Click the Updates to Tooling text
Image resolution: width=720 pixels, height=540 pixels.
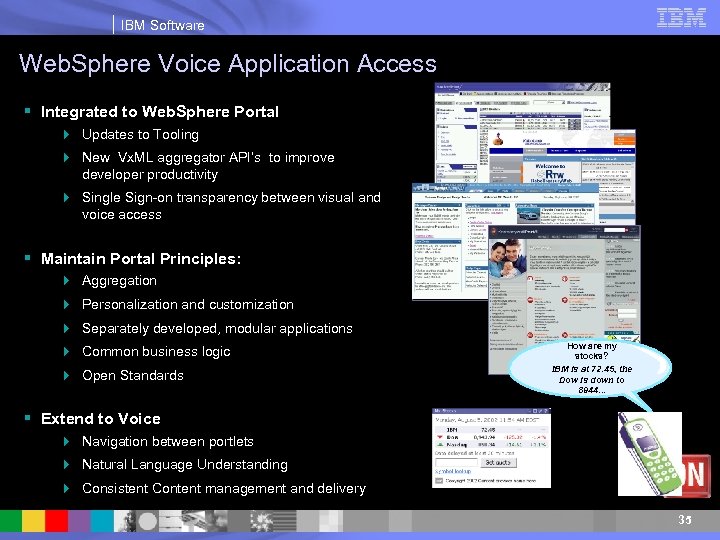[141, 135]
